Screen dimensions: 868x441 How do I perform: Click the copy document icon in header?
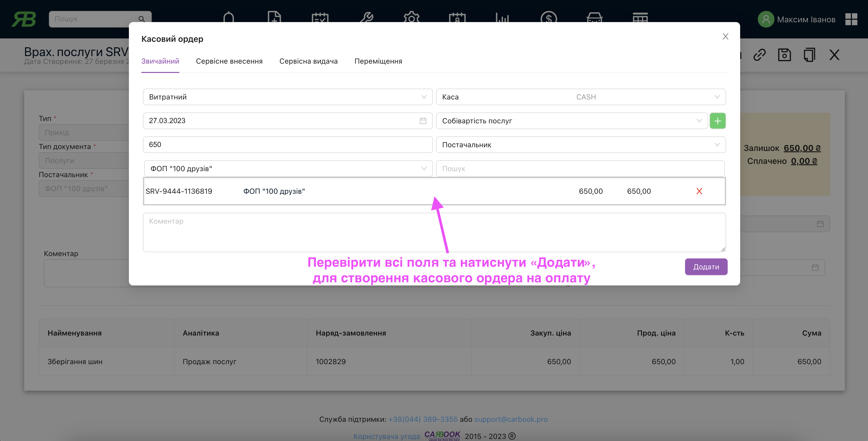[809, 55]
